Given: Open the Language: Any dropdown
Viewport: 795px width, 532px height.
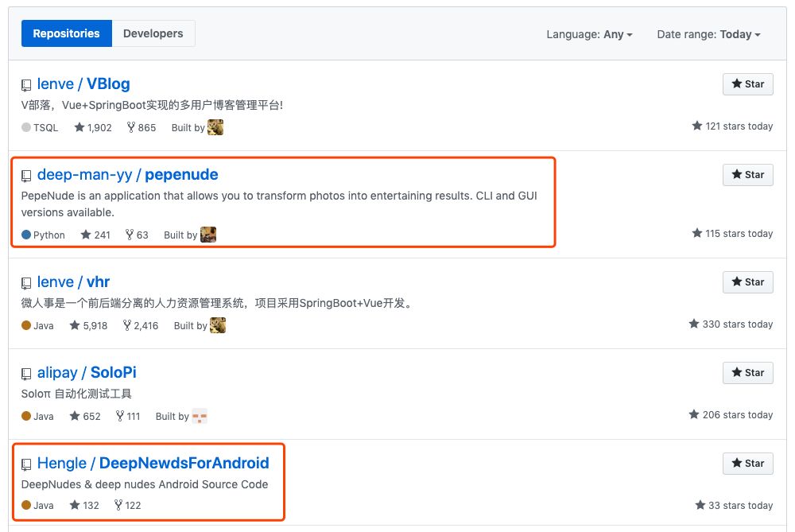Looking at the screenshot, I should tap(589, 34).
